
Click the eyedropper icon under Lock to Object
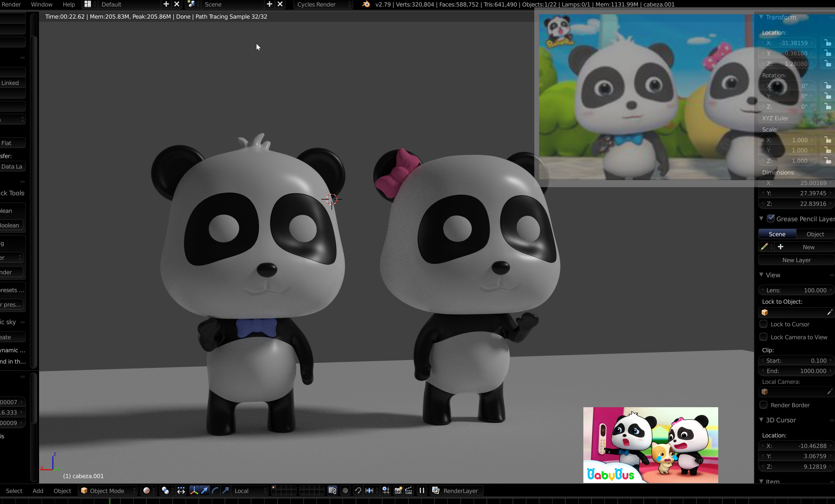tap(830, 312)
